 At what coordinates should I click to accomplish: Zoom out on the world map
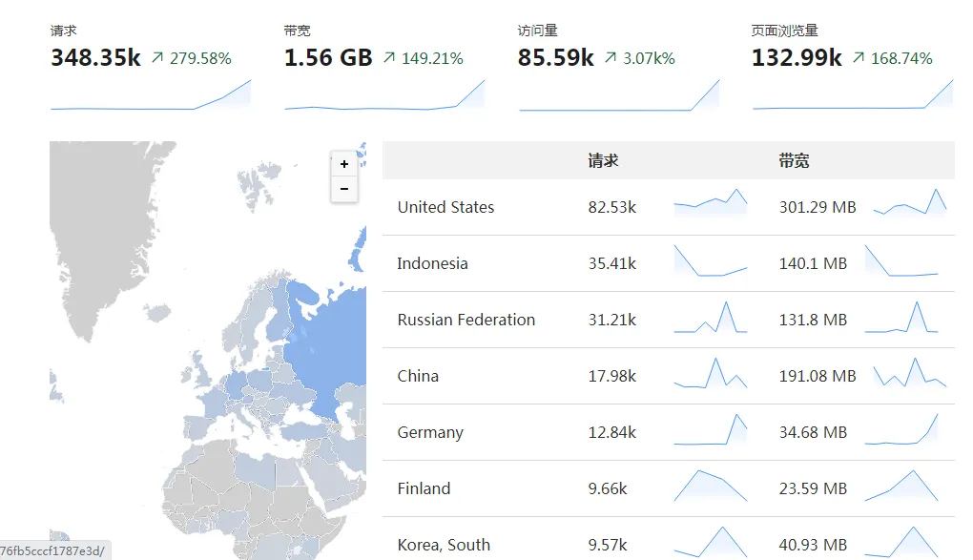coord(344,189)
